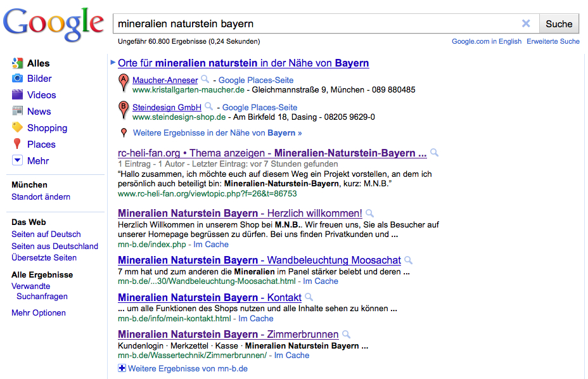This screenshot has height=379, width=588.
Task: Click magnifier preview icon beside Steindesign GmbH
Action: tap(208, 107)
